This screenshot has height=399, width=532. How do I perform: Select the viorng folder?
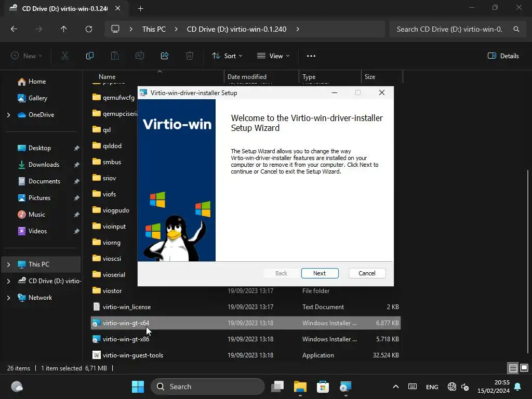[x=111, y=243]
